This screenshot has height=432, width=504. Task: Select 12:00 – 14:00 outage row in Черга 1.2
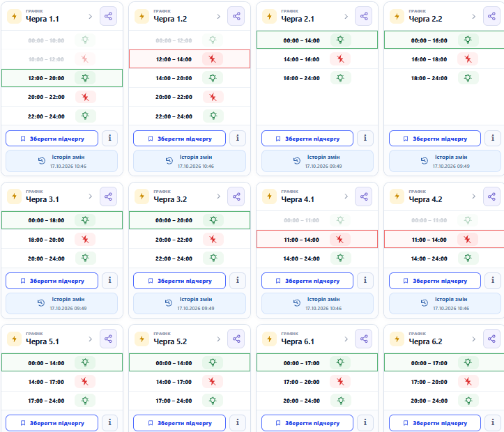190,59
